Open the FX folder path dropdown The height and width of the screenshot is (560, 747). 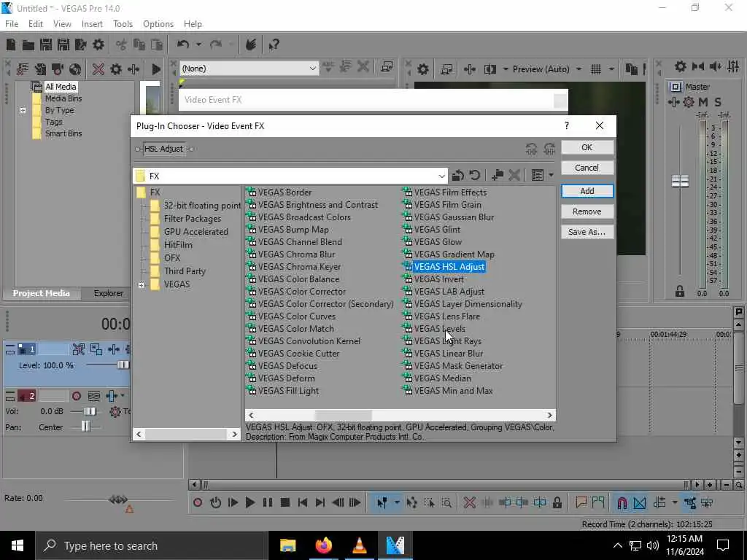pyautogui.click(x=441, y=176)
